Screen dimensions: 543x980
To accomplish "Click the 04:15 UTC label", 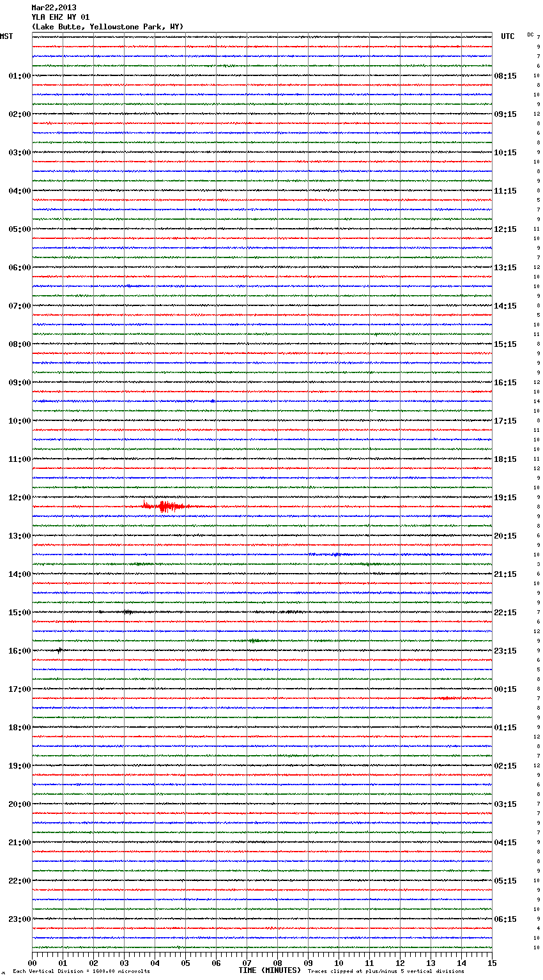I will click(x=505, y=843).
